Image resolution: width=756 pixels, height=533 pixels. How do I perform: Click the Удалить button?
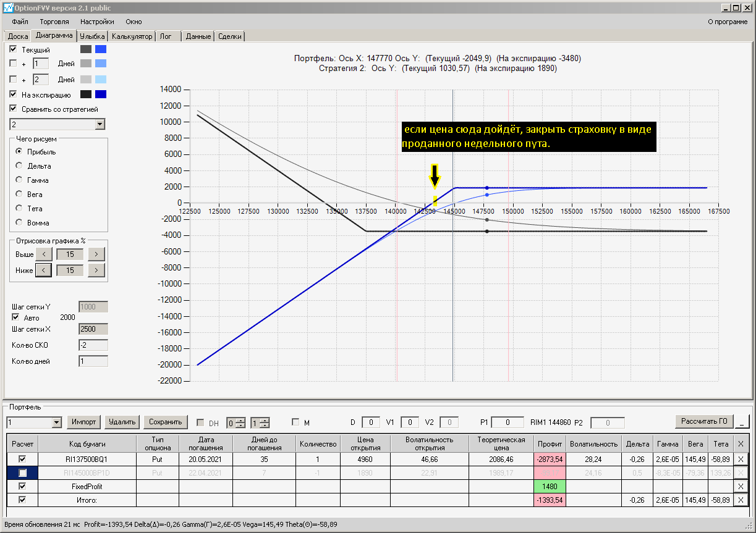pos(122,422)
